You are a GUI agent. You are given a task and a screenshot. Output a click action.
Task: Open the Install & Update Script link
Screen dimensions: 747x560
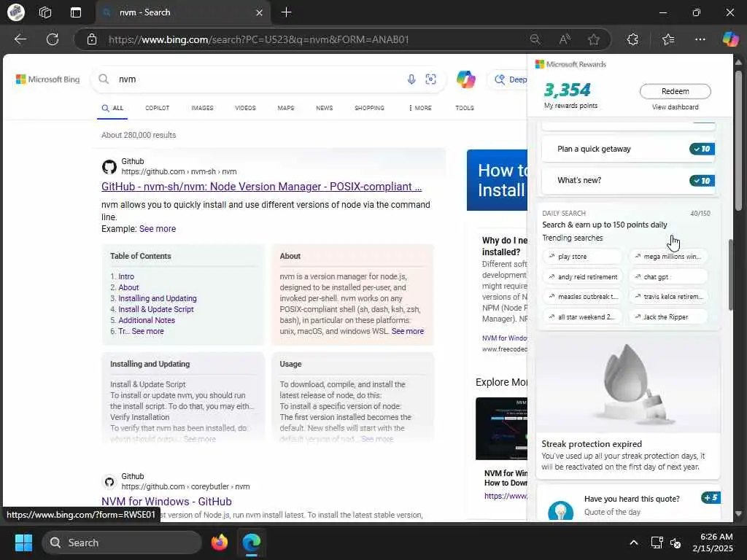[156, 309]
